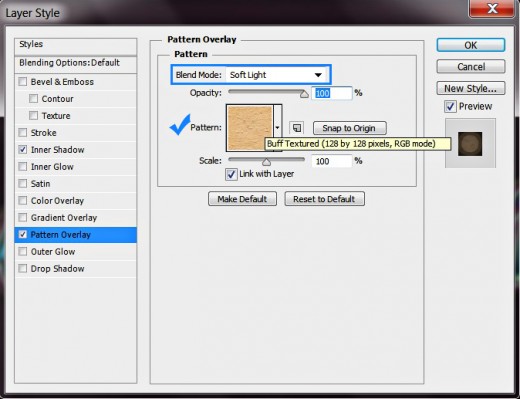Viewport: 520px width, 399px height.
Task: Open the Blend Mode Soft Light dropdown
Action: (x=276, y=75)
